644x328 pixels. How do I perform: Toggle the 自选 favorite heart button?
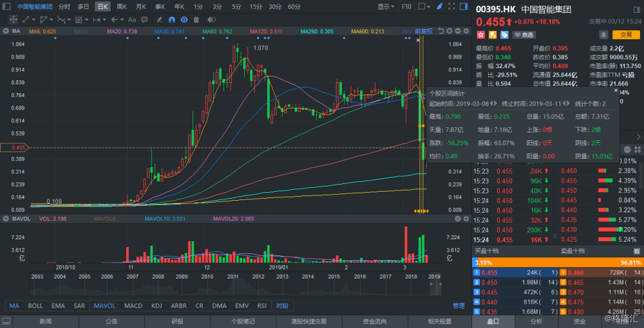coord(524,35)
